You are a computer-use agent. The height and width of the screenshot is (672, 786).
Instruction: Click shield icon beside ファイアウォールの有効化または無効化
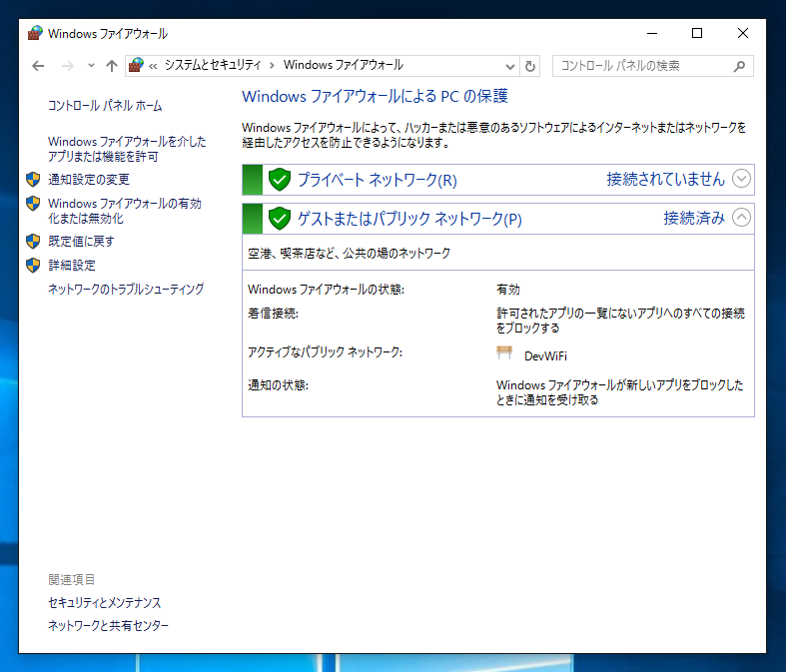(x=33, y=204)
